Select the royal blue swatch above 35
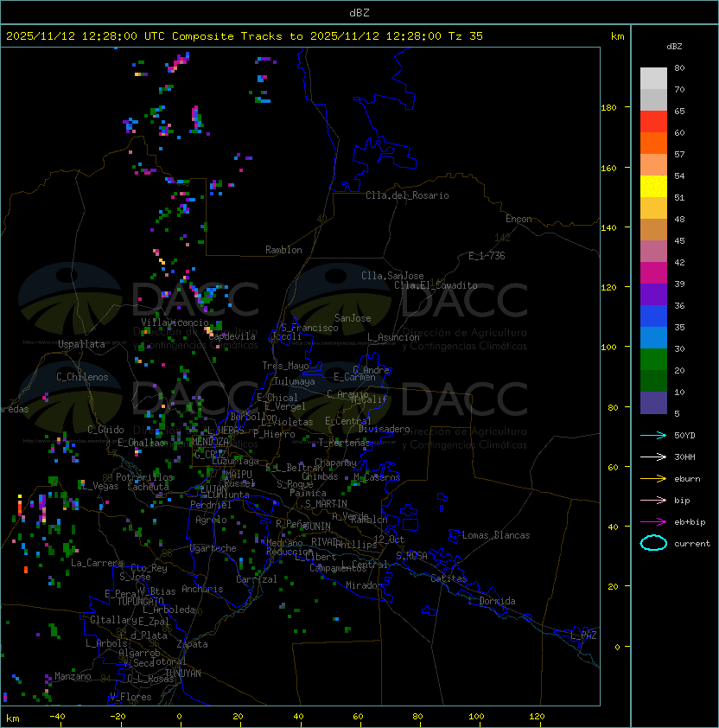 [653, 316]
